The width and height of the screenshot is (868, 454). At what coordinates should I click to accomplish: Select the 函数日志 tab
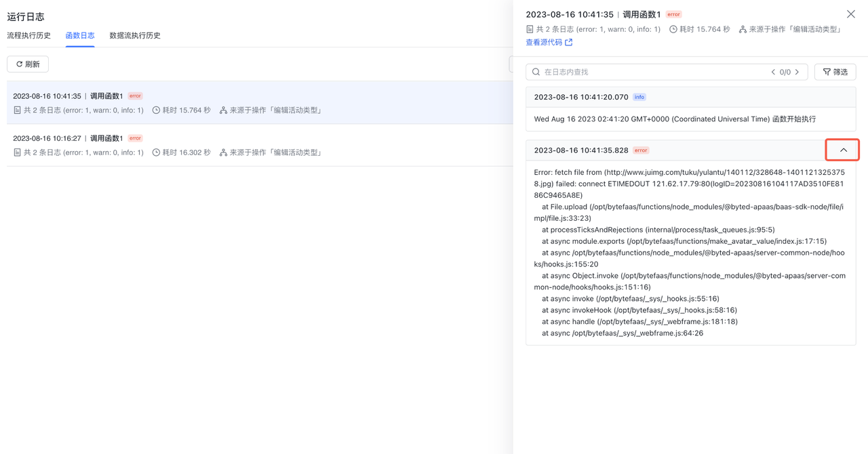click(x=80, y=35)
